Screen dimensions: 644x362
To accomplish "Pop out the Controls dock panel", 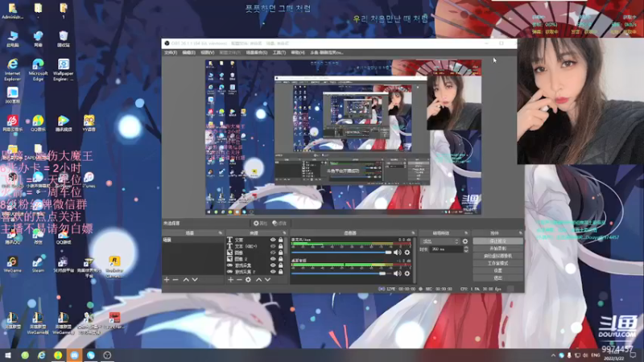I will (520, 233).
